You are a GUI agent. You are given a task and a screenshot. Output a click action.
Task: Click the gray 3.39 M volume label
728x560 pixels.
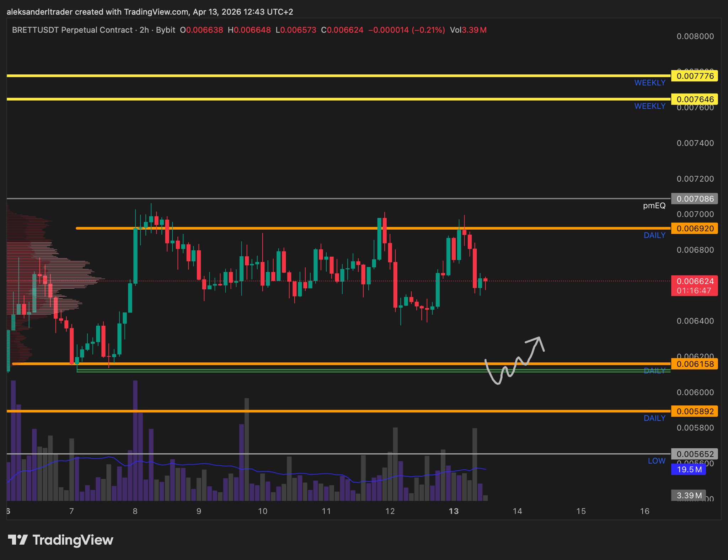pyautogui.click(x=689, y=495)
